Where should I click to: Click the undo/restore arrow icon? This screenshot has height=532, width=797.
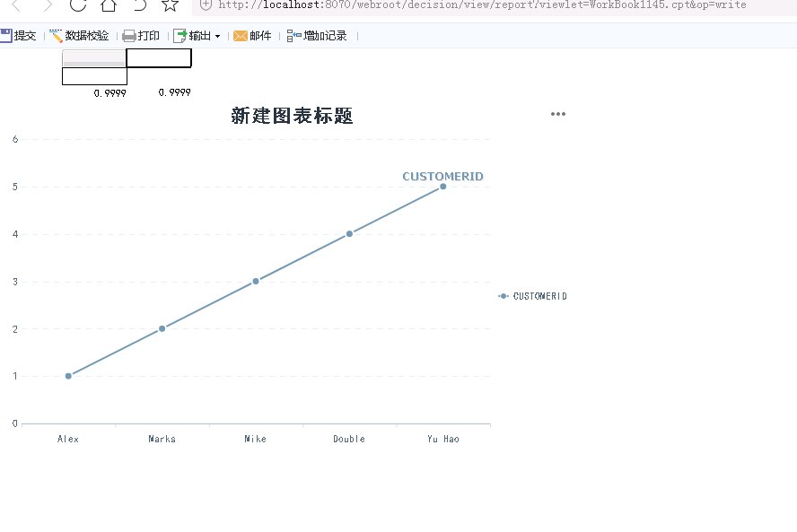[140, 5]
